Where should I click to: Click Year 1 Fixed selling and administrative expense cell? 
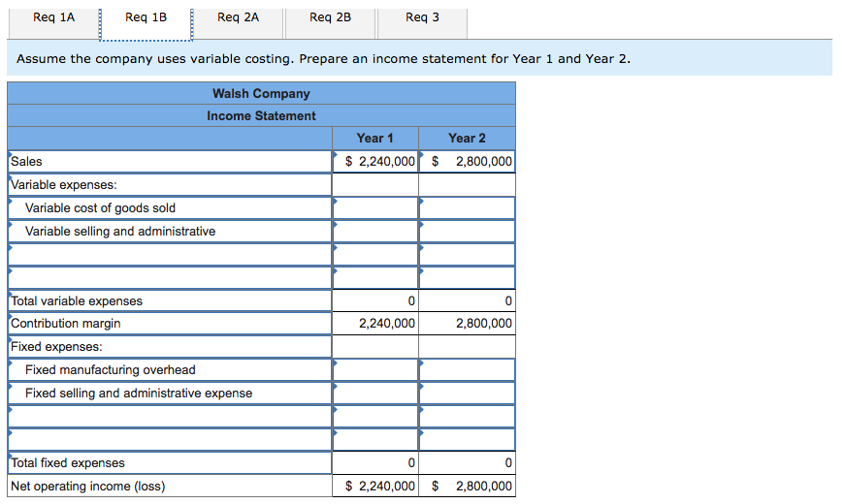(x=375, y=393)
